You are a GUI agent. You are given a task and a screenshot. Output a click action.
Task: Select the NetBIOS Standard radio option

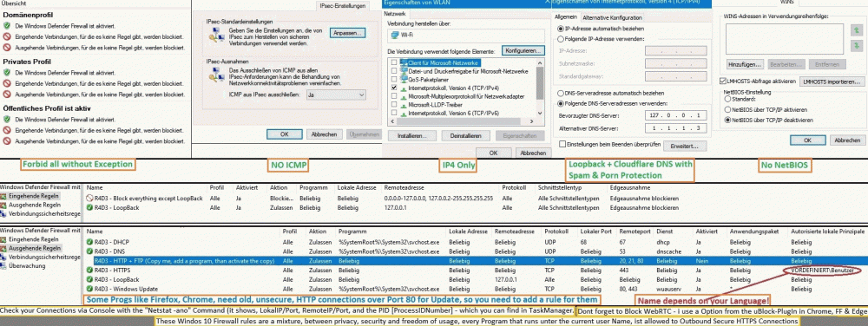click(x=727, y=100)
